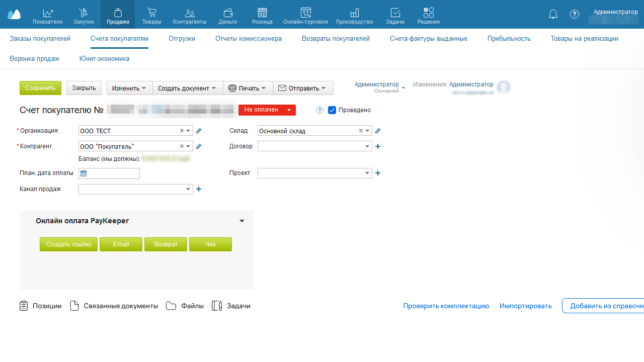Collapse the Онлайн оплата PayKeeper panel
Viewport: 644px width, 362px height.
(x=242, y=221)
